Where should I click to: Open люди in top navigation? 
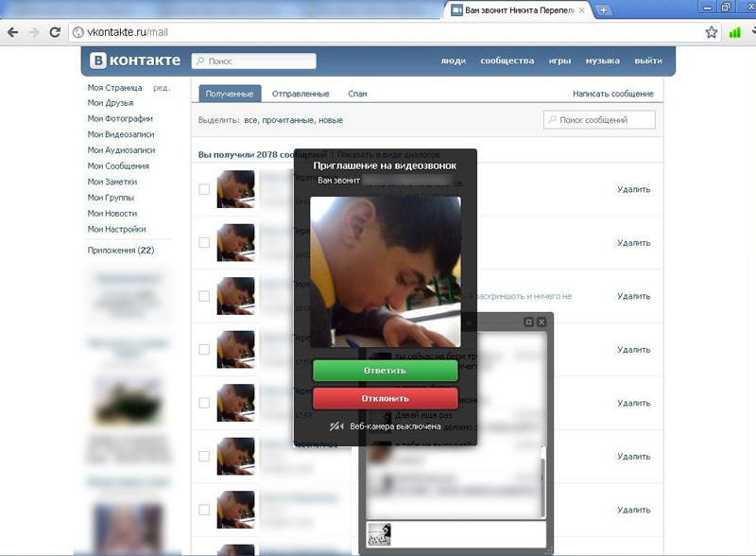tap(454, 61)
